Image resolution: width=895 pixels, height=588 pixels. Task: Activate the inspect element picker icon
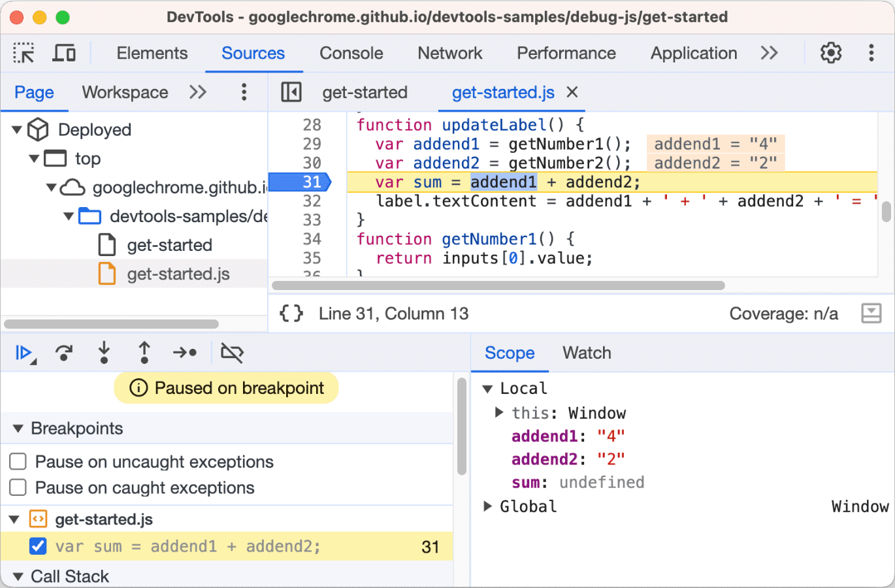(x=24, y=53)
